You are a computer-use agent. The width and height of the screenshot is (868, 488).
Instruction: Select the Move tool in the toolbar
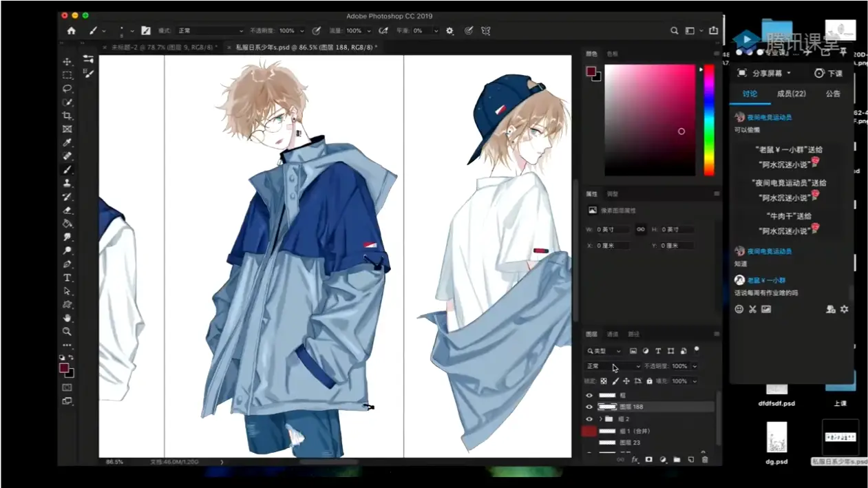[65, 62]
